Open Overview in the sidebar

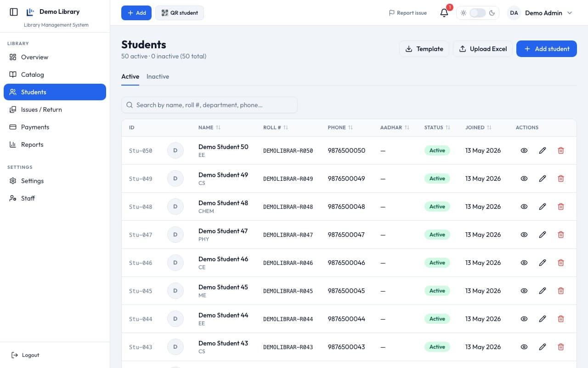click(55, 57)
